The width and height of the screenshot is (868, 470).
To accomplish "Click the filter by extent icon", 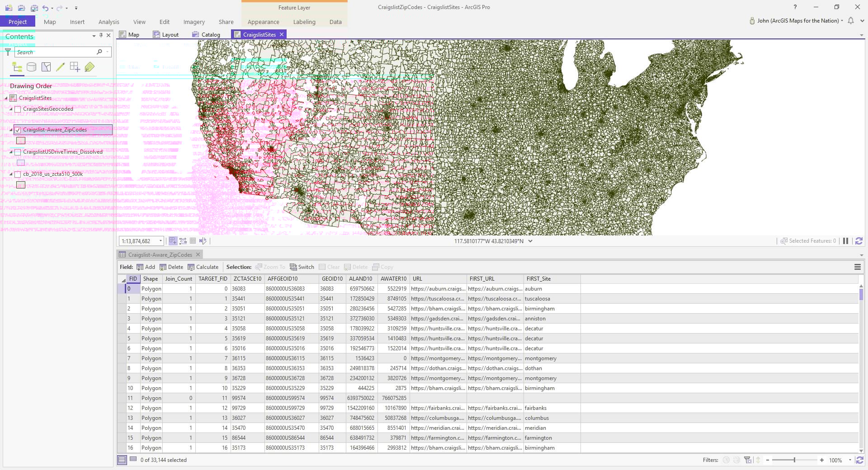I will click(748, 460).
